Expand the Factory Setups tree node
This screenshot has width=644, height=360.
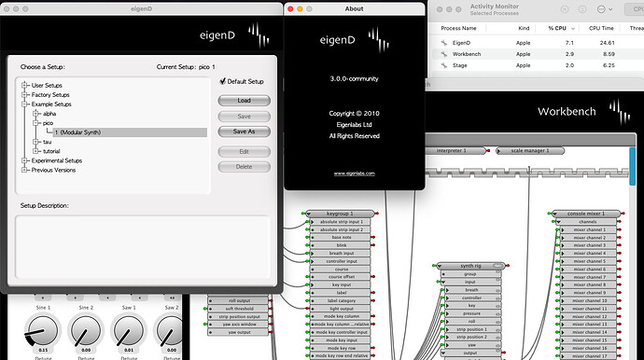coord(24,94)
